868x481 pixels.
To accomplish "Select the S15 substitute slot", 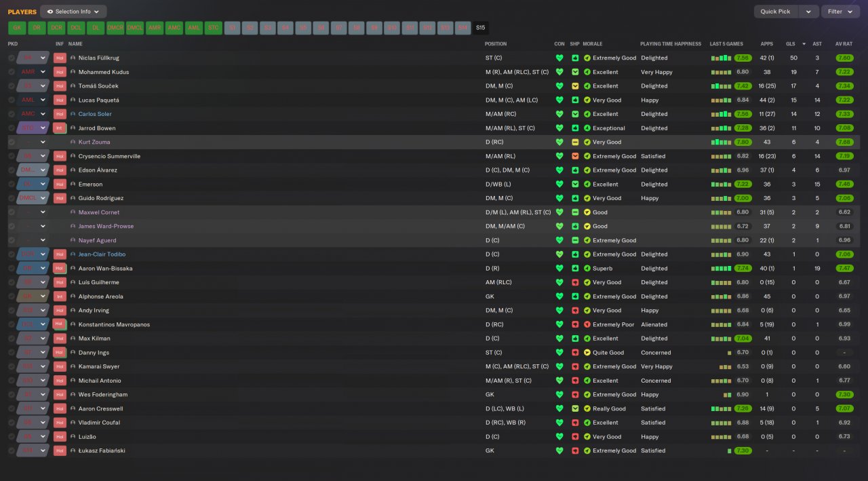I will click(x=481, y=28).
